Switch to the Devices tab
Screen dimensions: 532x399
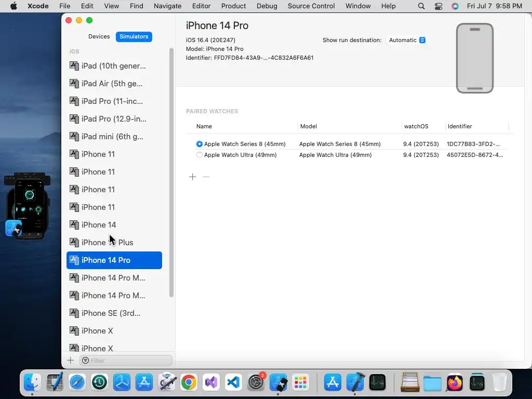(x=99, y=36)
